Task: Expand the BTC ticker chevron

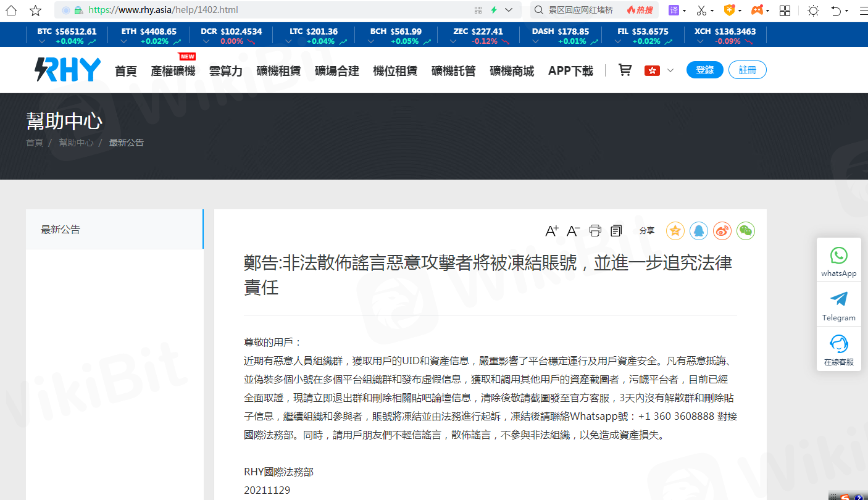Action: 41,41
